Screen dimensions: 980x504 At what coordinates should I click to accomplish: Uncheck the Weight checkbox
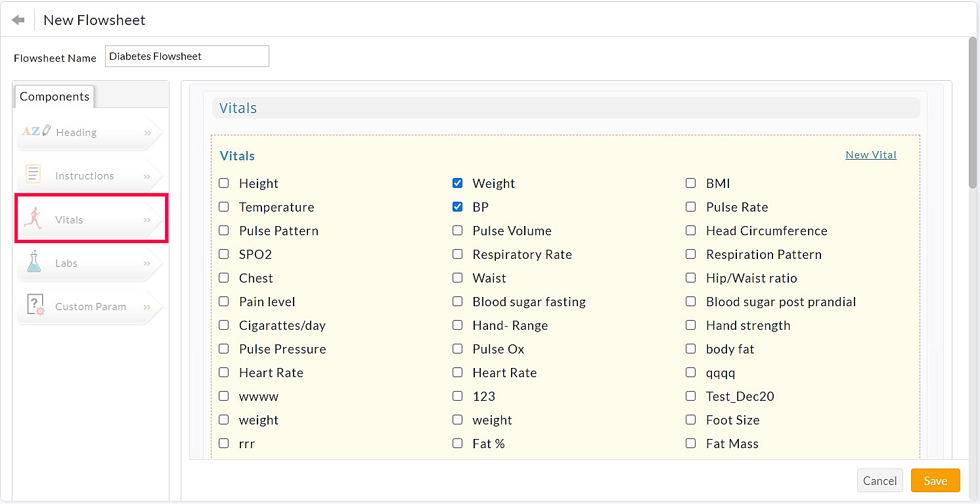(458, 183)
